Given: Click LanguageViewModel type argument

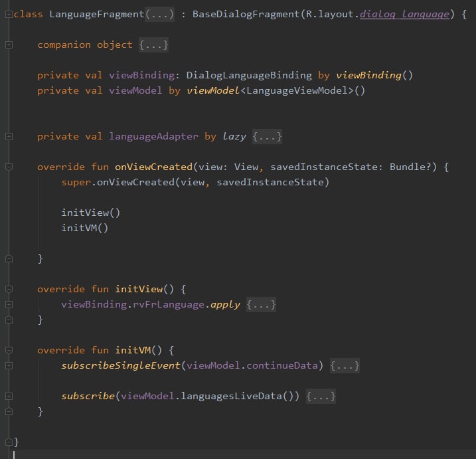Looking at the screenshot, I should tap(297, 90).
